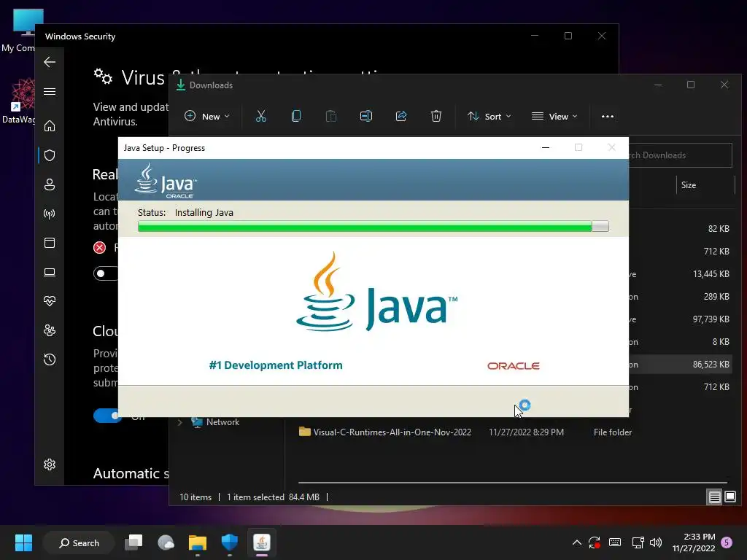Open network icon in system tray
The image size is (747, 560).
click(x=638, y=542)
